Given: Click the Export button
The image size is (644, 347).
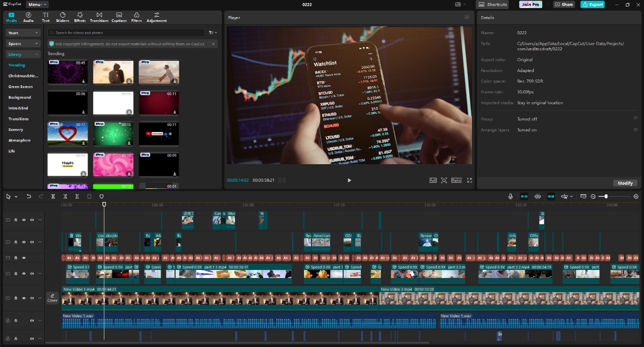Looking at the screenshot, I should click(x=593, y=5).
